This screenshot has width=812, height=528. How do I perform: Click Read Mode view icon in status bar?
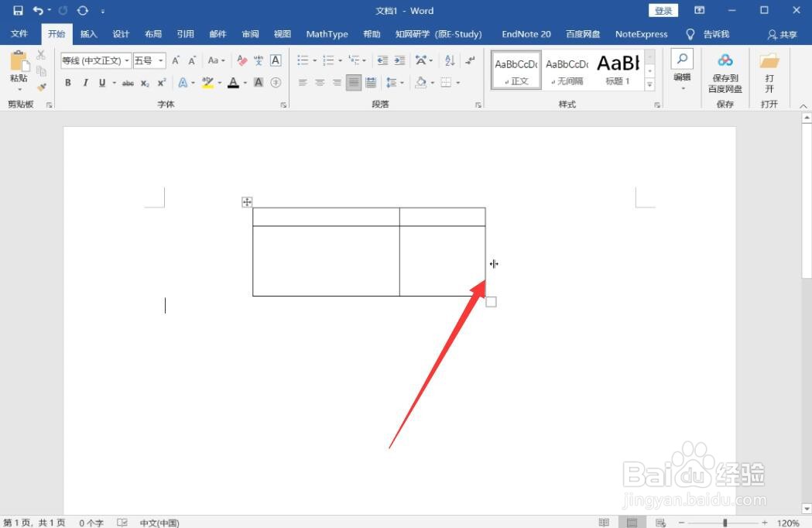[x=604, y=523]
